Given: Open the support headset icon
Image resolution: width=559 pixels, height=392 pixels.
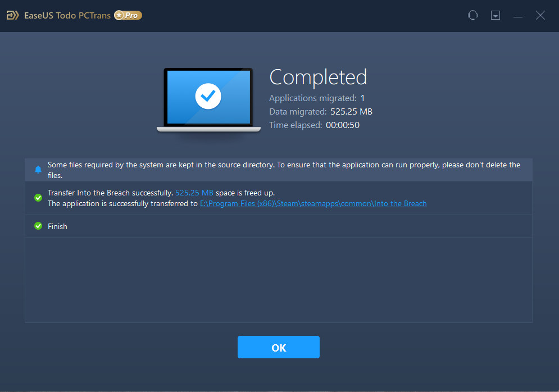Looking at the screenshot, I should pos(472,15).
